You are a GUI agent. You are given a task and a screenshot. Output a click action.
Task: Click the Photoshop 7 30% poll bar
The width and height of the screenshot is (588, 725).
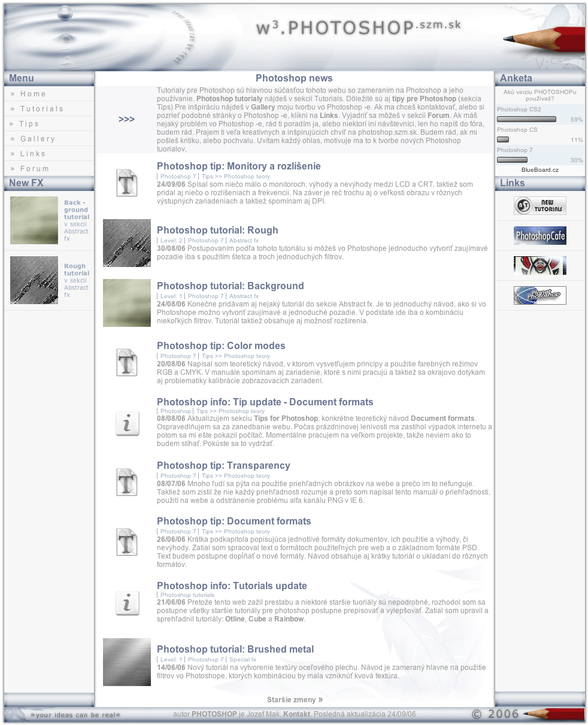512,160
